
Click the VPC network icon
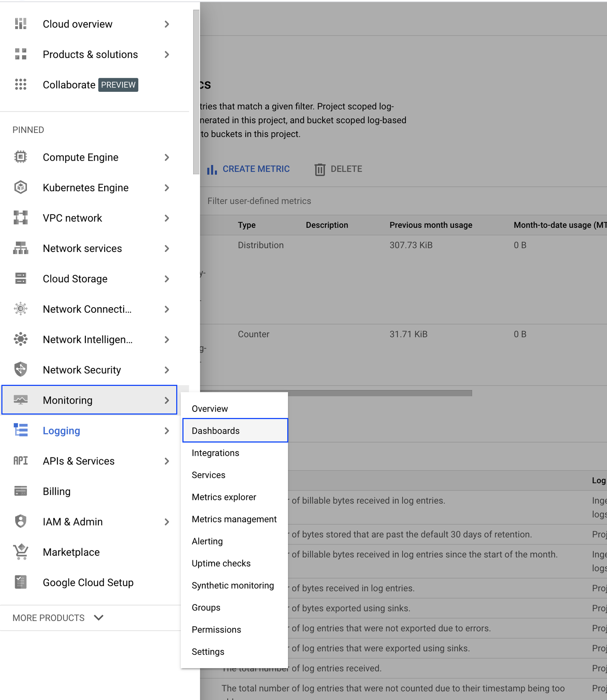21,217
